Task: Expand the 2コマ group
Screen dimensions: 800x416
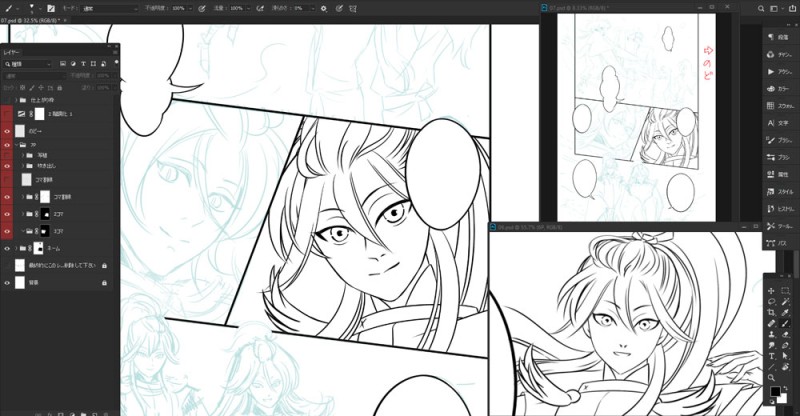Action: pyautogui.click(x=23, y=214)
